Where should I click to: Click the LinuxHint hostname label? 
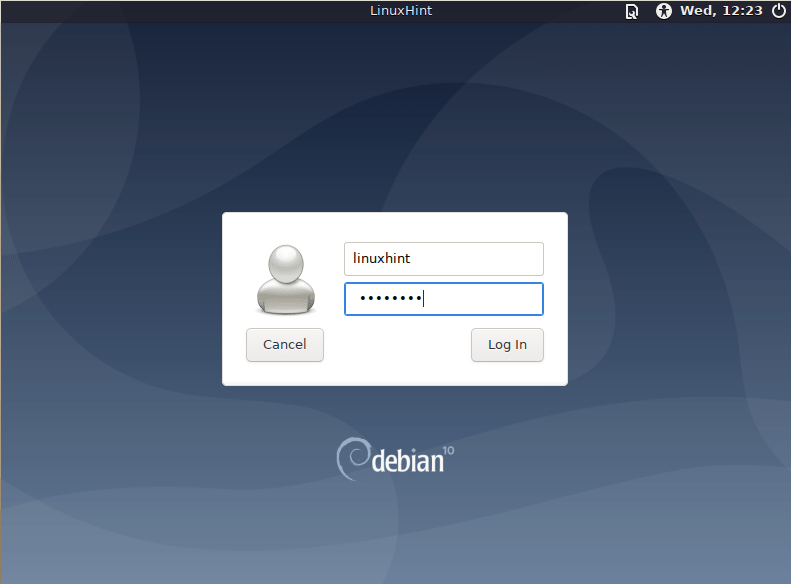point(401,11)
